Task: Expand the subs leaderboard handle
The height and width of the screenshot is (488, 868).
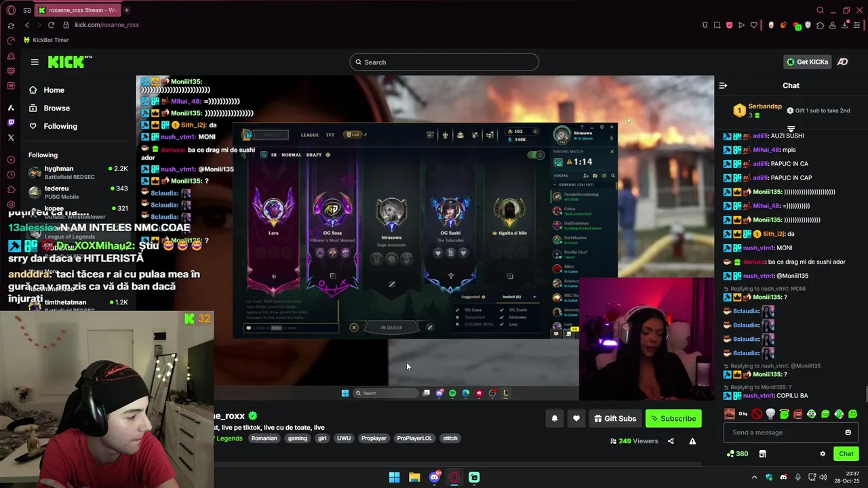Action: click(x=791, y=128)
